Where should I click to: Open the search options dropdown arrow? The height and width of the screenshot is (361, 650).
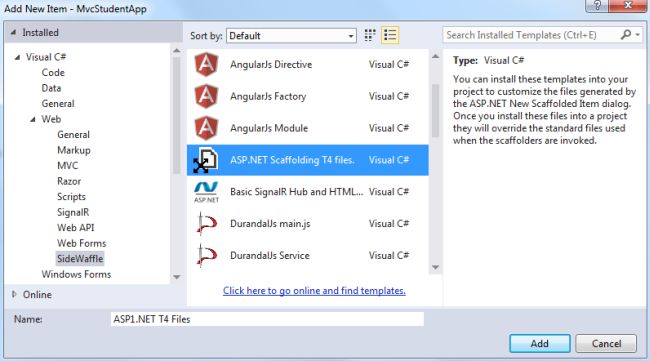click(638, 35)
